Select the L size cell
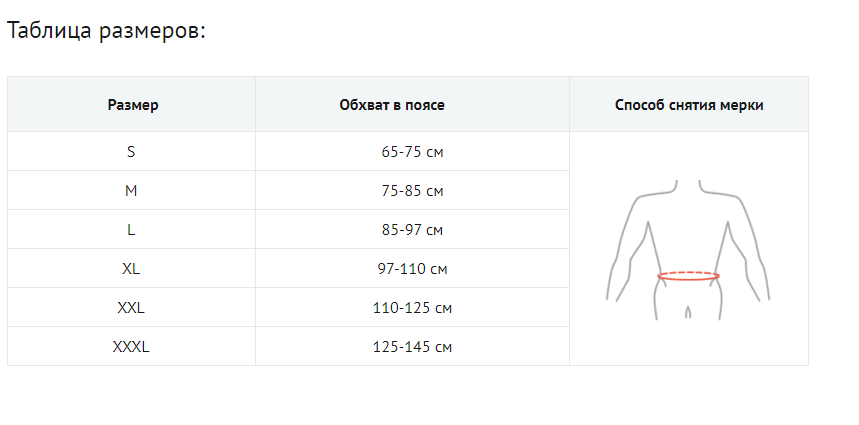 [x=131, y=230]
